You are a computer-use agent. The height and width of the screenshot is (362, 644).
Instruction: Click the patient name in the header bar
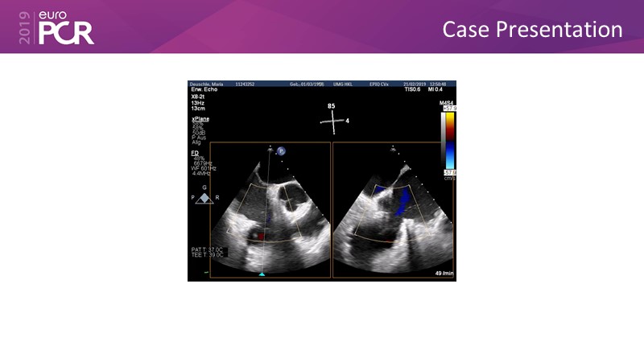(206, 83)
